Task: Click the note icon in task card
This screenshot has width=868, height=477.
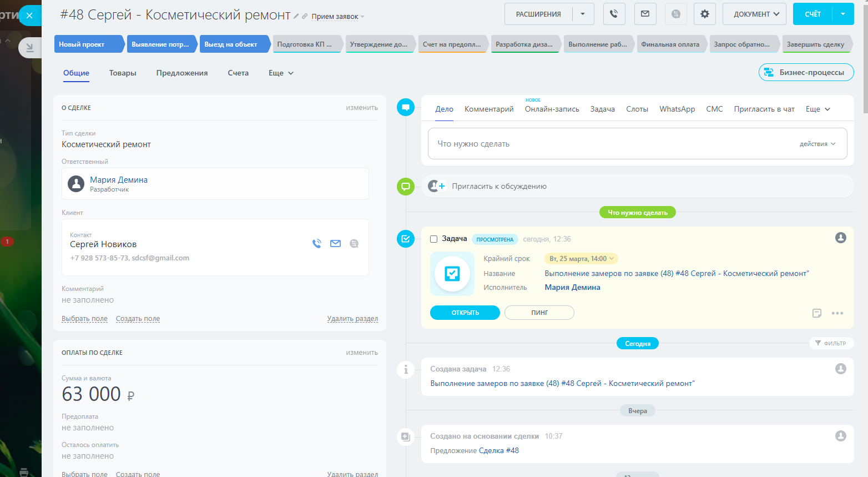Action: point(816,313)
